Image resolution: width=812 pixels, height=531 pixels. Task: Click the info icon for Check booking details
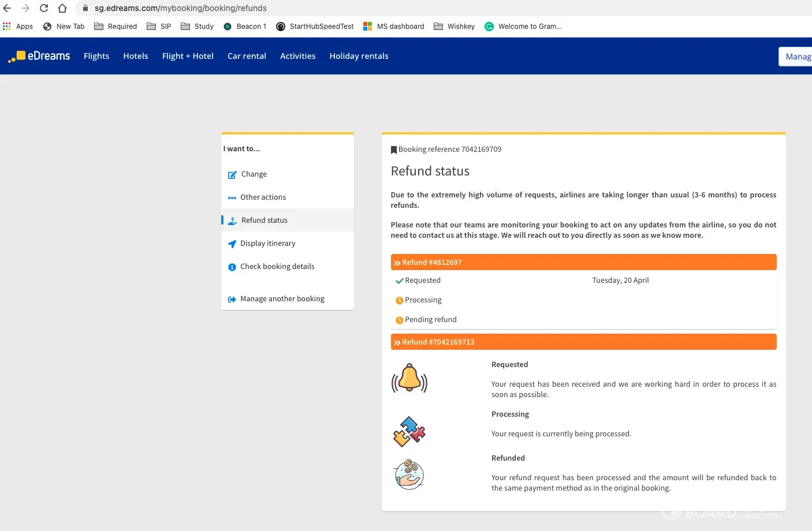point(232,267)
